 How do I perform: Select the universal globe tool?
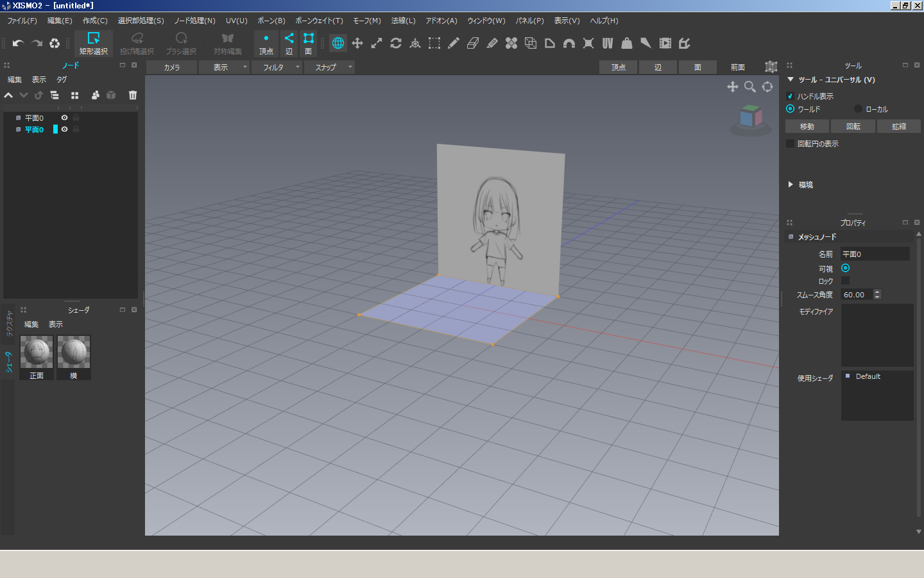coord(338,43)
